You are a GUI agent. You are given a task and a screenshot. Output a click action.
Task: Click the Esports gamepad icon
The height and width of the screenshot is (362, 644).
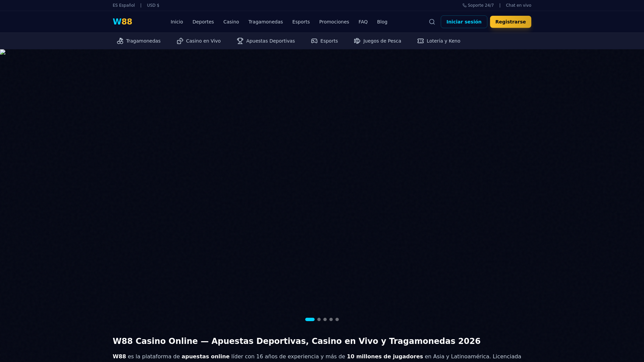coord(314,41)
